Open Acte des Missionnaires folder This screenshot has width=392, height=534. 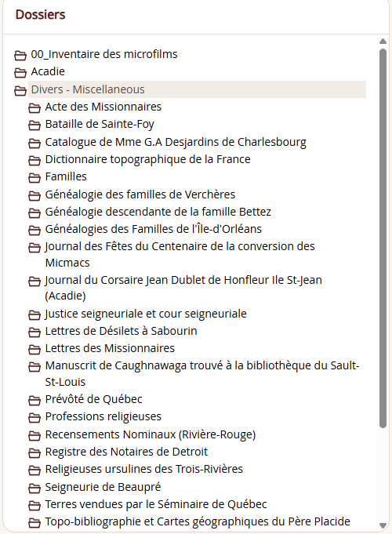103,107
